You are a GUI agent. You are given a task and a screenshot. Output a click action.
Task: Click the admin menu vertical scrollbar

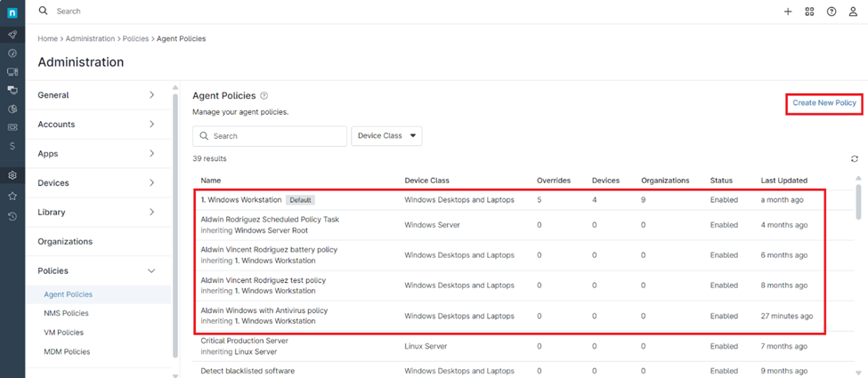pyautogui.click(x=174, y=226)
